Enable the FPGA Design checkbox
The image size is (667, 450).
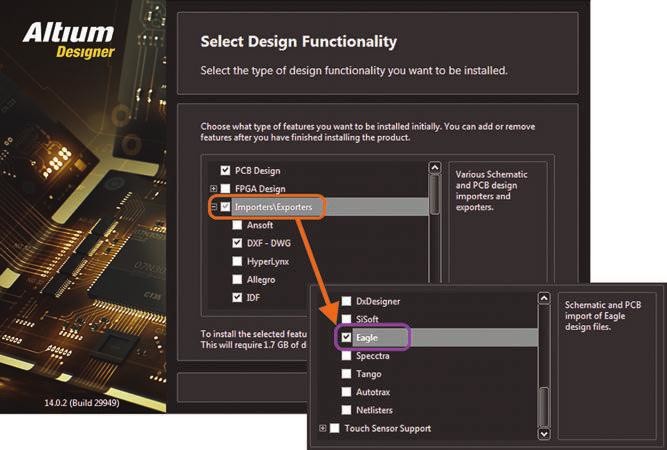pyautogui.click(x=225, y=188)
